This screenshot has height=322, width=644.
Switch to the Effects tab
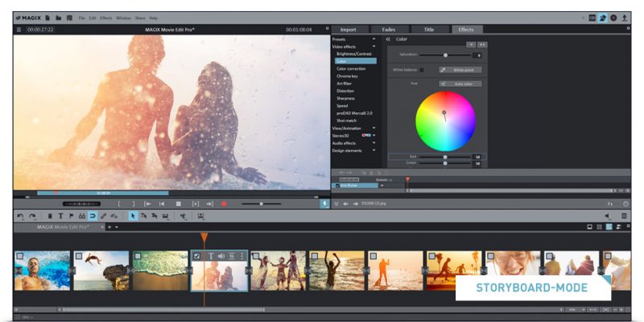tap(466, 30)
